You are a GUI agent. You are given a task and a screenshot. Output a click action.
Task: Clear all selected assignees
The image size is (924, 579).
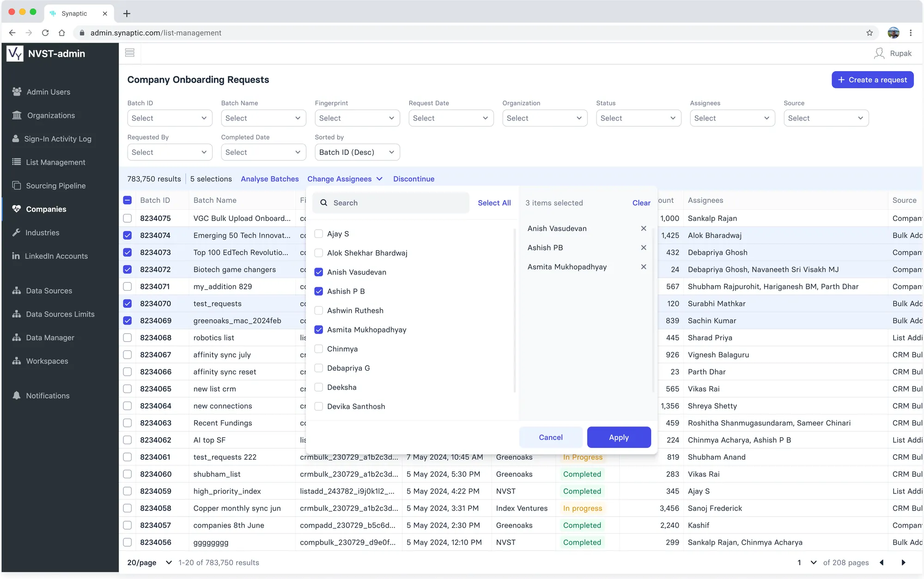[x=641, y=203]
